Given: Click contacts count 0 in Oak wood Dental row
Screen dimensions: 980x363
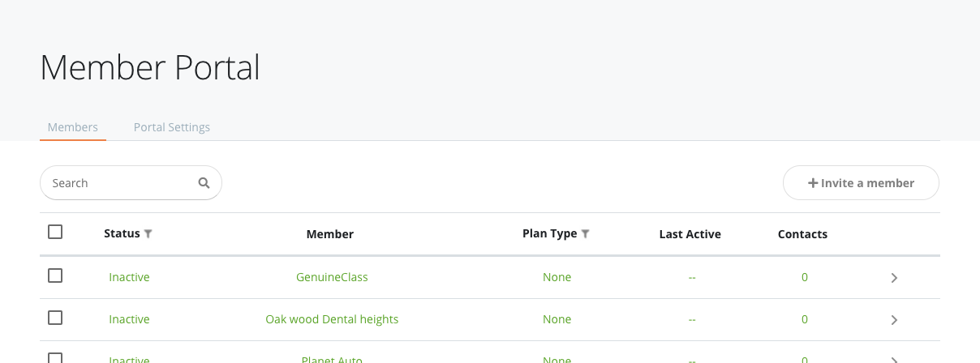Looking at the screenshot, I should click(805, 319).
